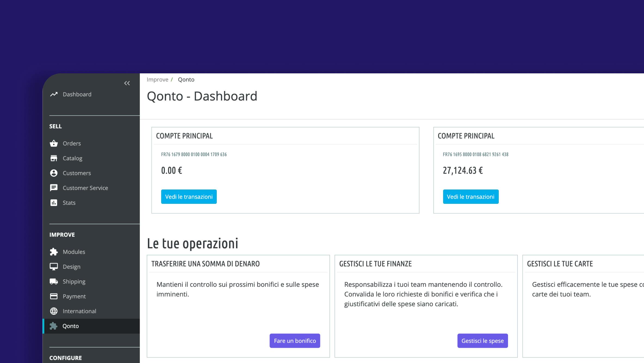Image resolution: width=644 pixels, height=363 pixels.
Task: Click the Catalog store icon
Action: pyautogui.click(x=54, y=158)
